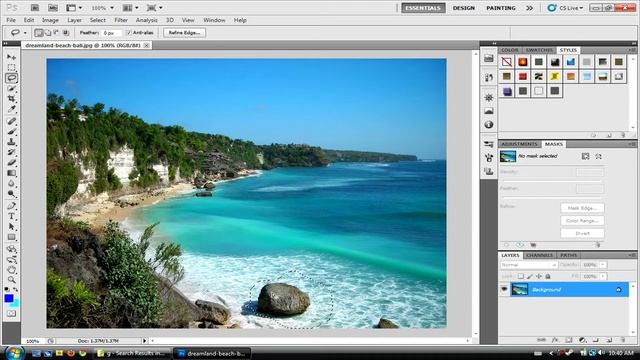
Task: Switch to the Swatches tab
Action: (539, 50)
